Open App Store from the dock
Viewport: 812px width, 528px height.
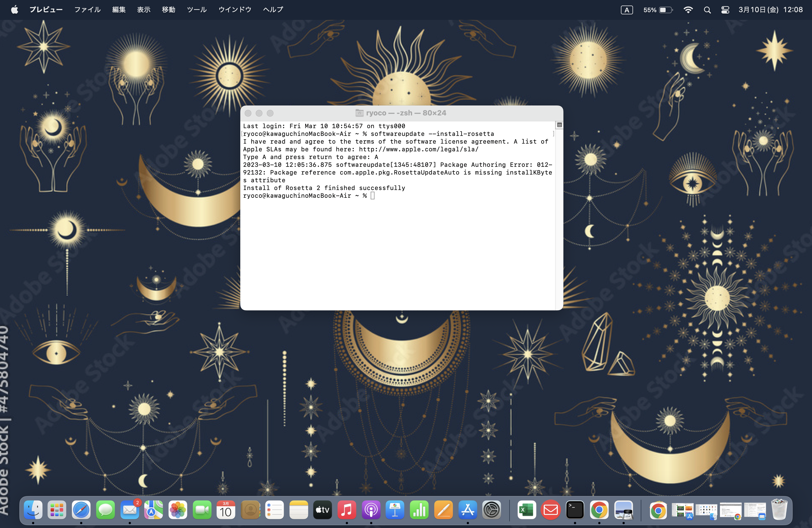[x=467, y=510]
